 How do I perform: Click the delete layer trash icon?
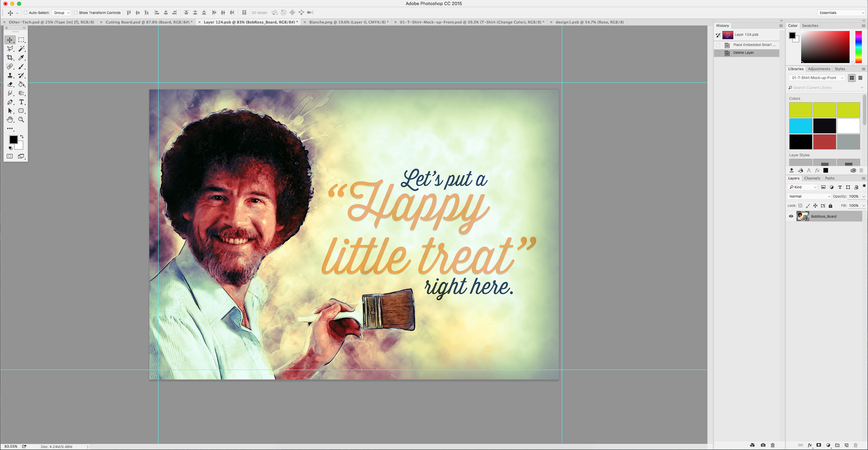855,445
